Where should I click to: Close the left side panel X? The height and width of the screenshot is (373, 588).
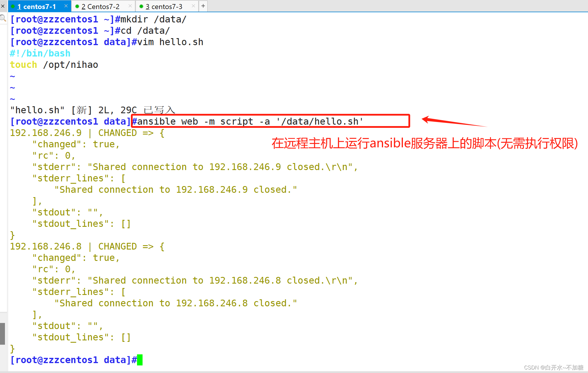tap(3, 6)
